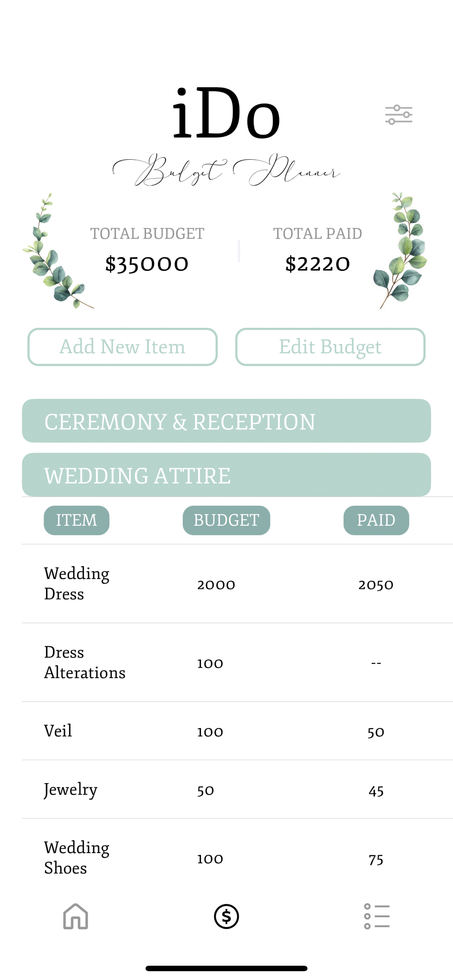Screen dimensions: 453x980
Task: Tap the Total Paid amount $2220
Action: [x=318, y=264]
